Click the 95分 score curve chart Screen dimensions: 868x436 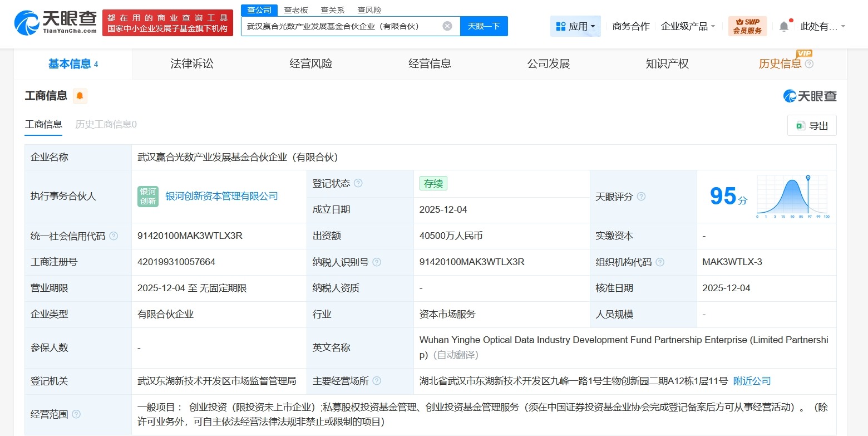pyautogui.click(x=792, y=196)
